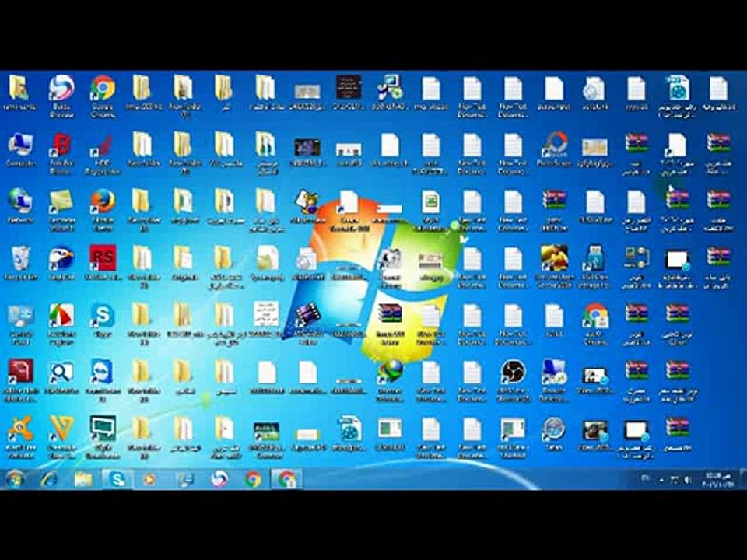Select the yellow sticky note shortcut icon
Screen dimensions: 747x560
point(61,202)
